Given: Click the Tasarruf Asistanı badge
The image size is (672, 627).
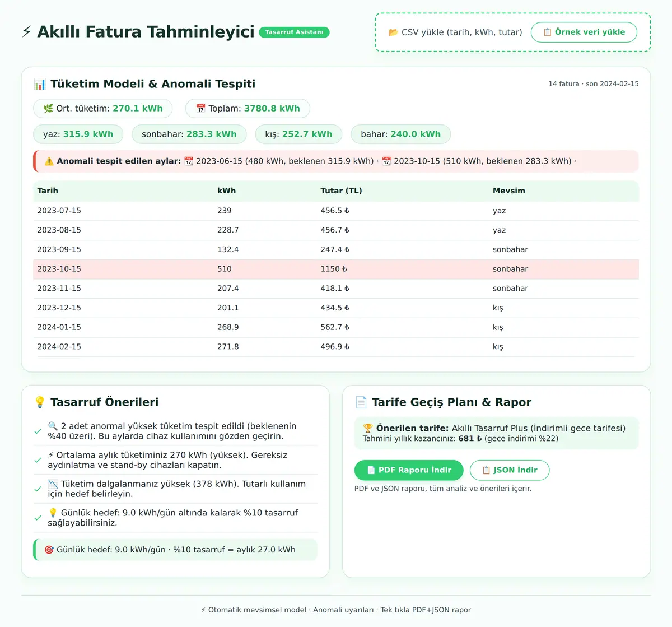Looking at the screenshot, I should 294,32.
